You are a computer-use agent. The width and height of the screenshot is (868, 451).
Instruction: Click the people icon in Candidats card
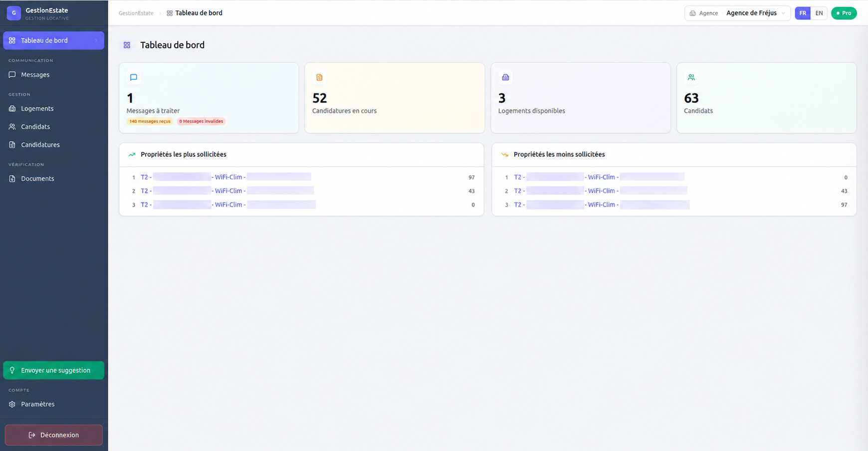point(691,77)
